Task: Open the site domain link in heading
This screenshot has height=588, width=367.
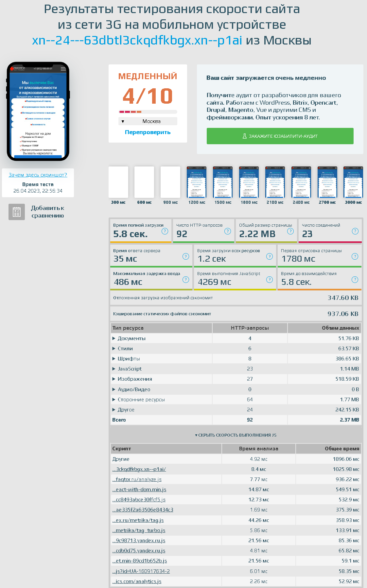Action: pyautogui.click(x=137, y=40)
